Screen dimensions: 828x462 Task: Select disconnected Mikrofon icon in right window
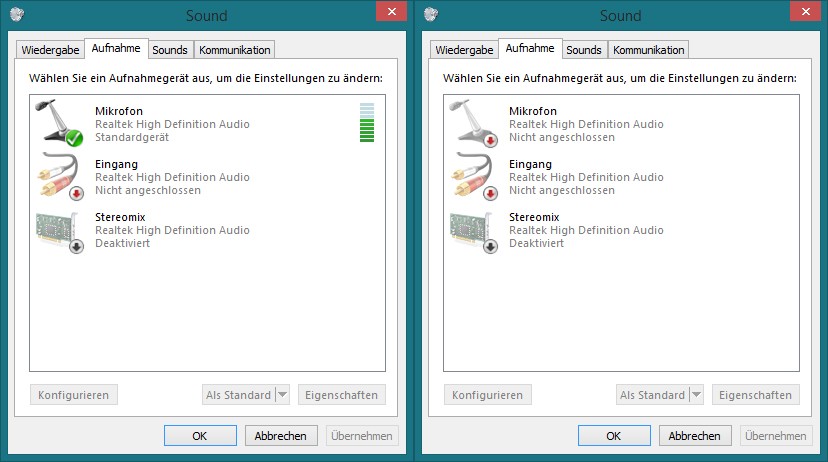point(473,122)
